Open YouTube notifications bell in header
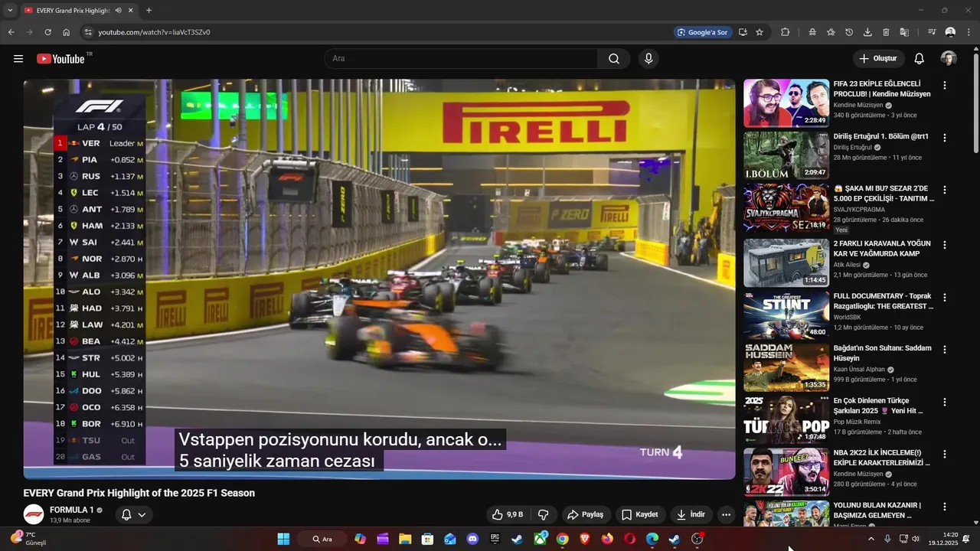 [x=919, y=59]
